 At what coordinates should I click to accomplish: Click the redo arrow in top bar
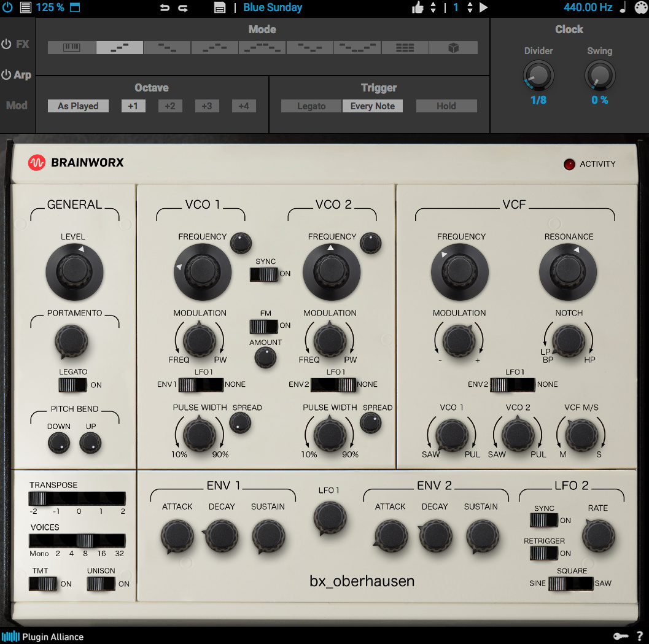183,7
